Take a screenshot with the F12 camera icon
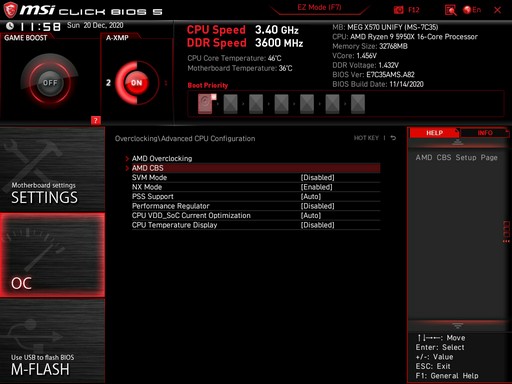The width and height of the screenshot is (512, 384). coord(399,10)
